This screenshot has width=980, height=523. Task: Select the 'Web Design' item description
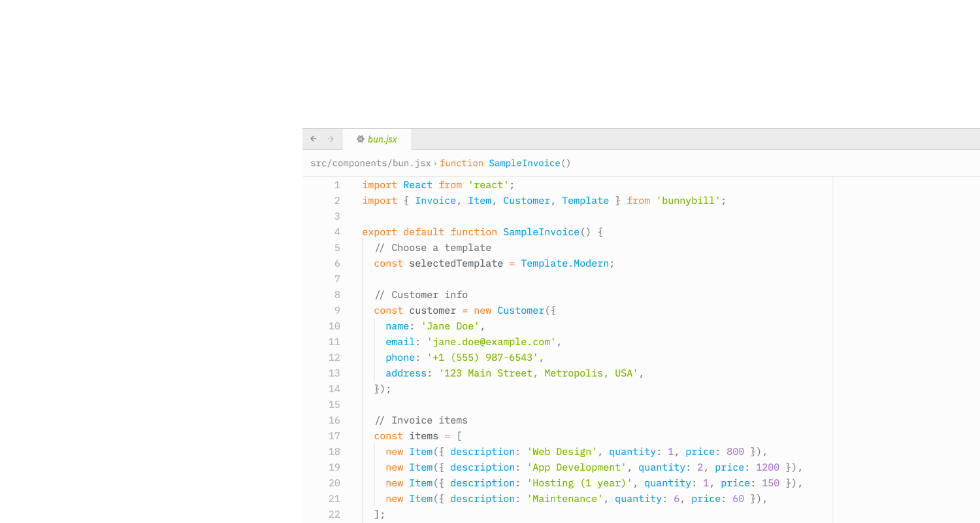(x=561, y=451)
